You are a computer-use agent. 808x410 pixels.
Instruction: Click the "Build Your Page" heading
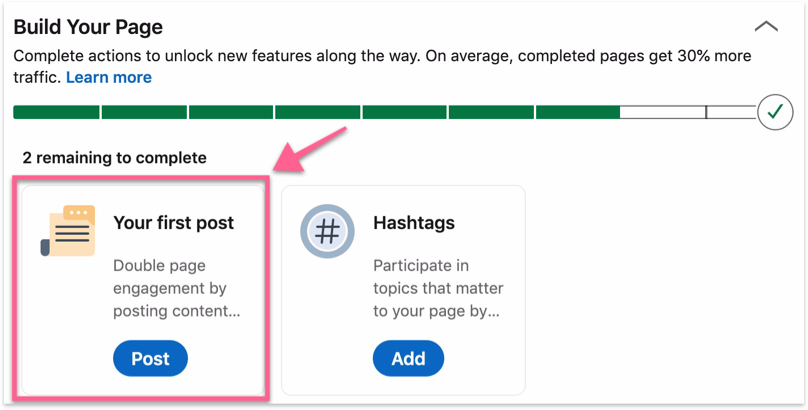(88, 27)
